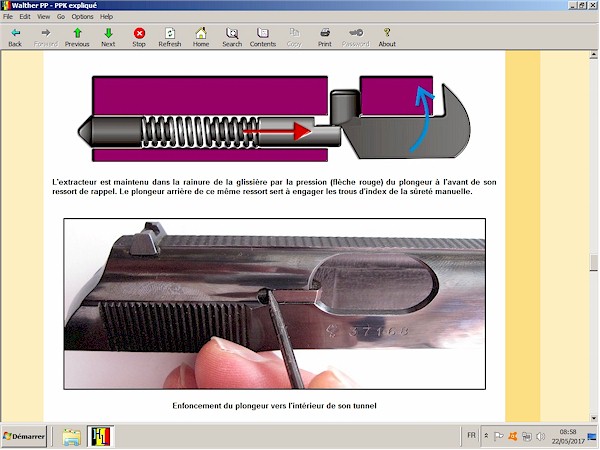Open the Help menu

click(106, 16)
